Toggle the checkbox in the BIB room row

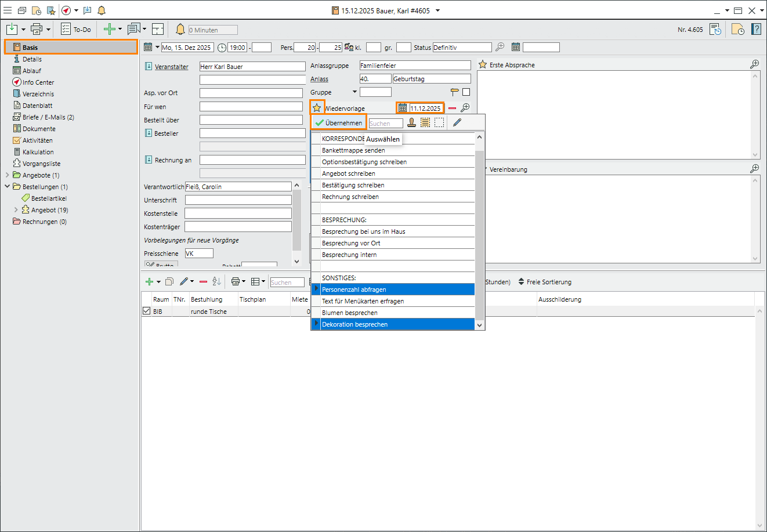coord(146,312)
